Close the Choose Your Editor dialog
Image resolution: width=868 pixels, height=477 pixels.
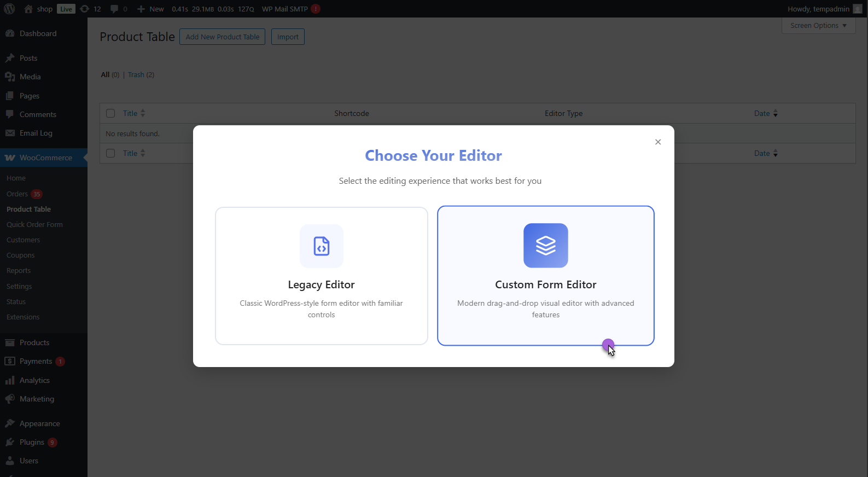click(657, 142)
